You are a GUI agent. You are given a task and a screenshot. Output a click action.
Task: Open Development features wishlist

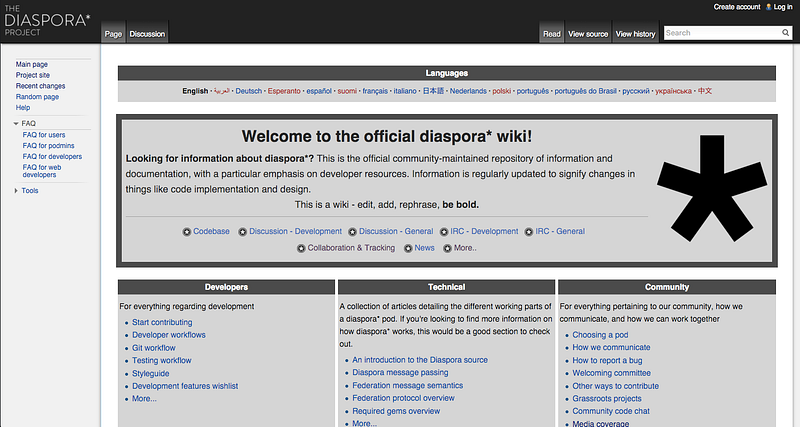[185, 386]
